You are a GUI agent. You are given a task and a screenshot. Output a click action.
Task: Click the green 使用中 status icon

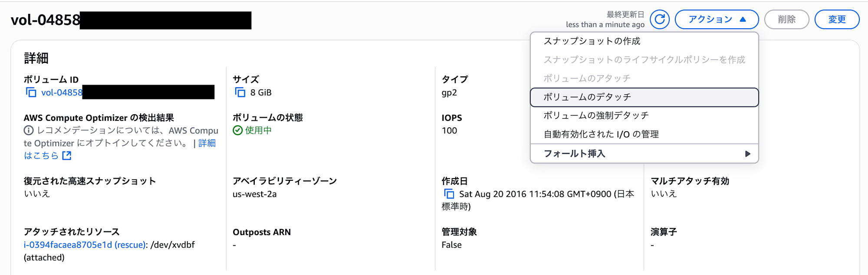point(237,130)
